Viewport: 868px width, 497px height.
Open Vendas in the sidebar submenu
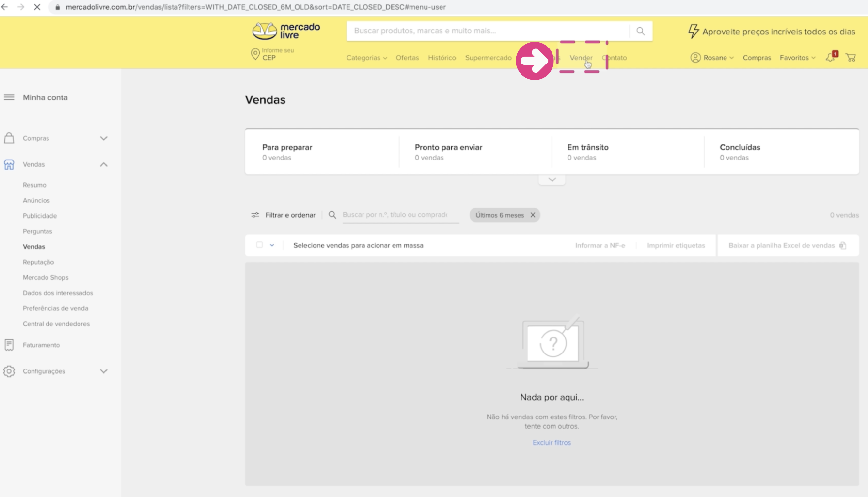34,247
